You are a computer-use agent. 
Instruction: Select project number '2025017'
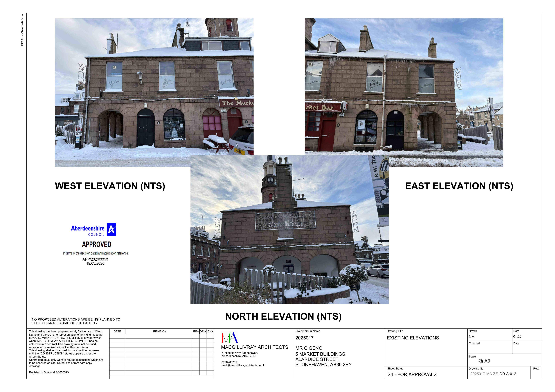click(x=304, y=338)
